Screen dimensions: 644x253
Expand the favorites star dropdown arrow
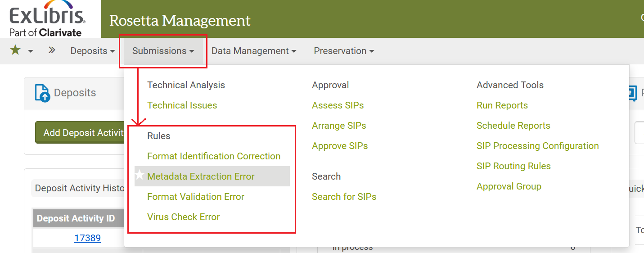coord(31,51)
